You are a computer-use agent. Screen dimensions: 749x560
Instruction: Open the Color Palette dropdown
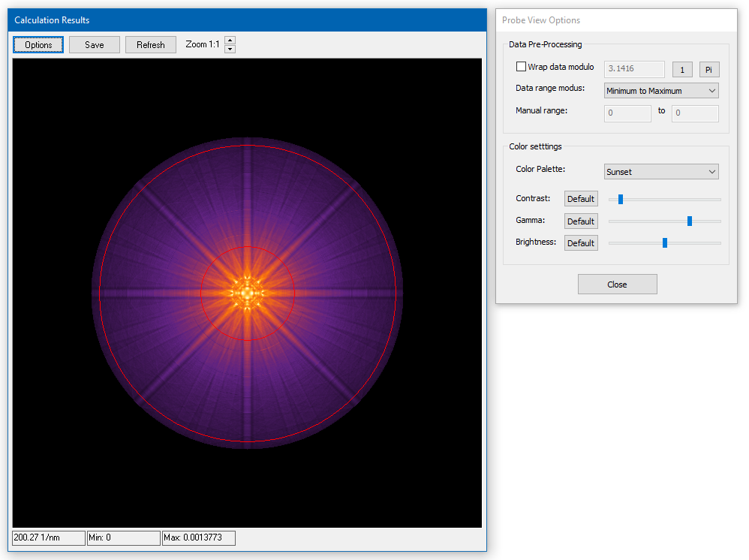[661, 172]
